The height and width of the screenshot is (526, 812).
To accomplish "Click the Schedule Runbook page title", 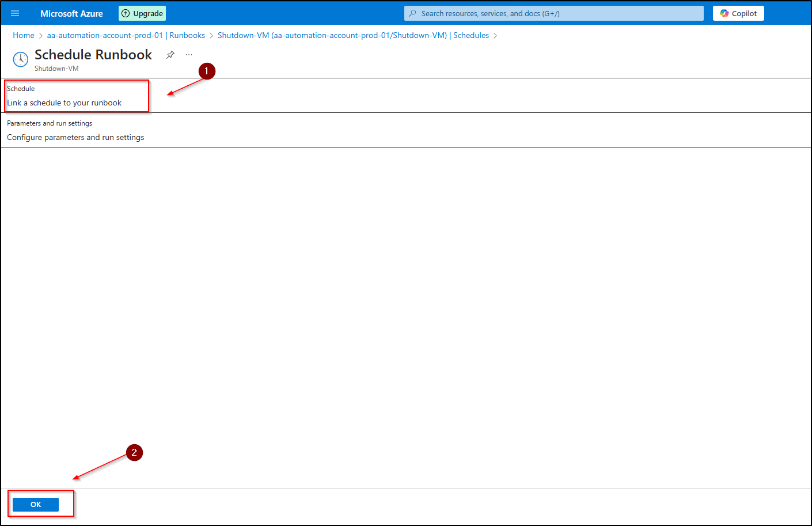I will pyautogui.click(x=93, y=55).
